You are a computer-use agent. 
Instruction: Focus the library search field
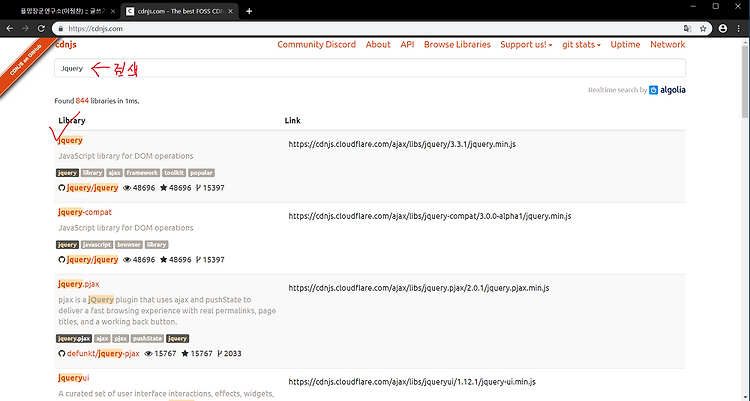coord(370,68)
